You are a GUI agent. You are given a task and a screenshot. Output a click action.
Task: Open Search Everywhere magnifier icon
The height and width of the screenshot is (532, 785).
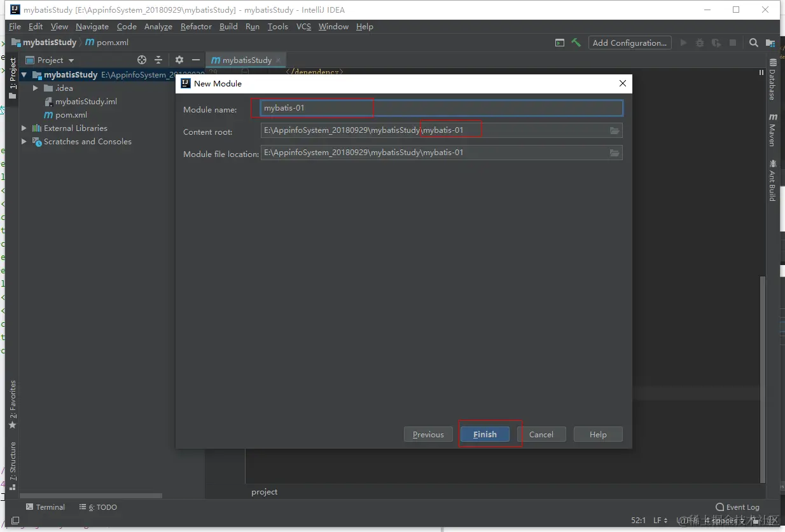click(754, 43)
